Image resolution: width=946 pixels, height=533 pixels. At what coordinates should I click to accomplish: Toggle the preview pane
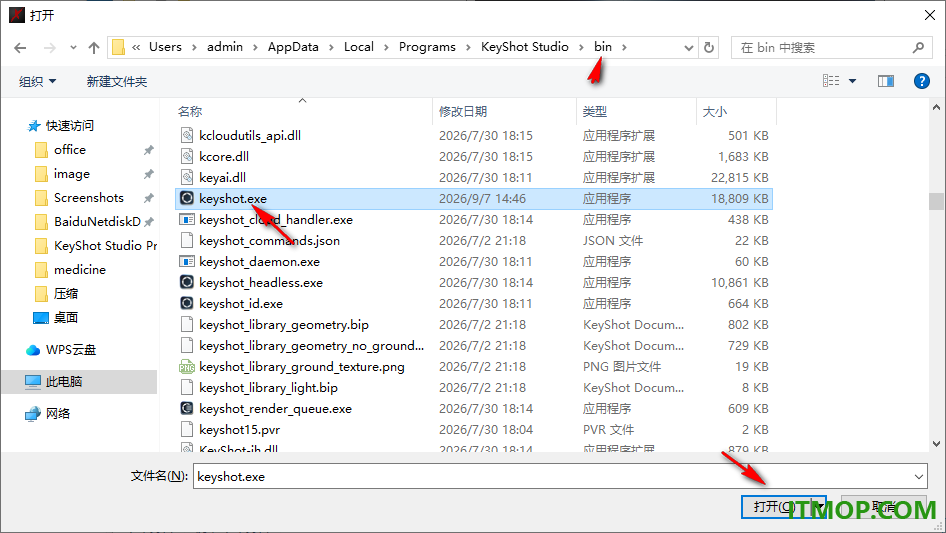(886, 81)
